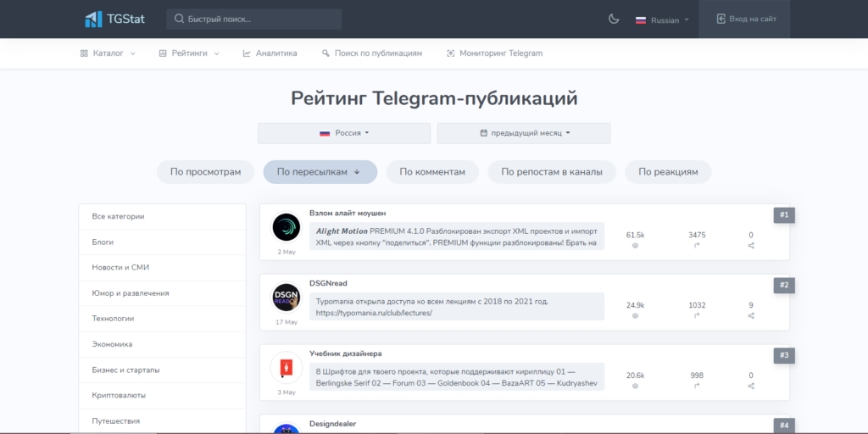Click the eye icon under 20.6k
The height and width of the screenshot is (434, 868).
click(x=635, y=386)
